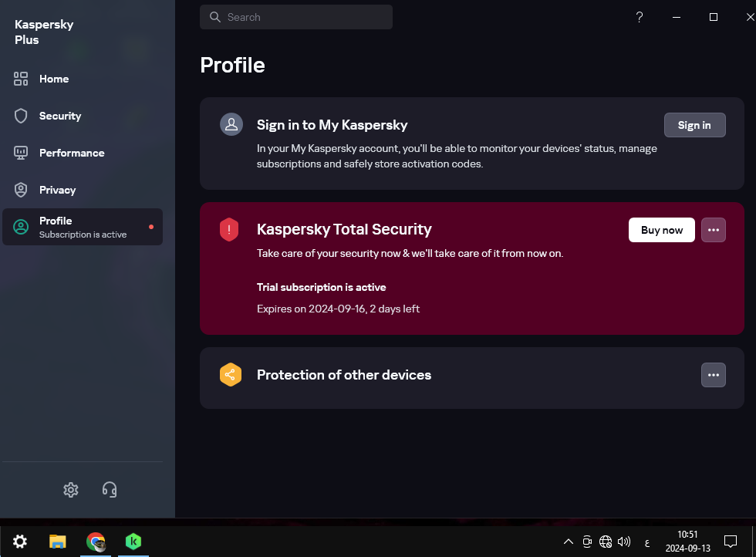Screen dimensions: 756x557
Task: Show hidden system tray icons
Action: pyautogui.click(x=569, y=542)
